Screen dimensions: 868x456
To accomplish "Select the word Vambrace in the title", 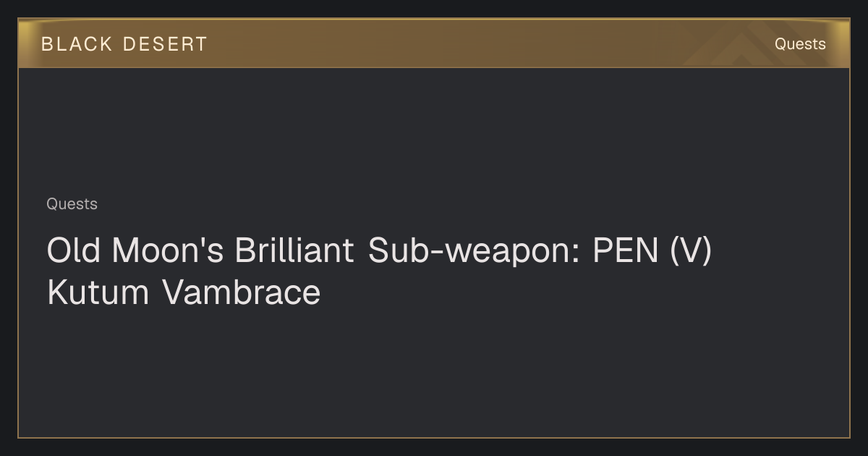I will (x=242, y=292).
